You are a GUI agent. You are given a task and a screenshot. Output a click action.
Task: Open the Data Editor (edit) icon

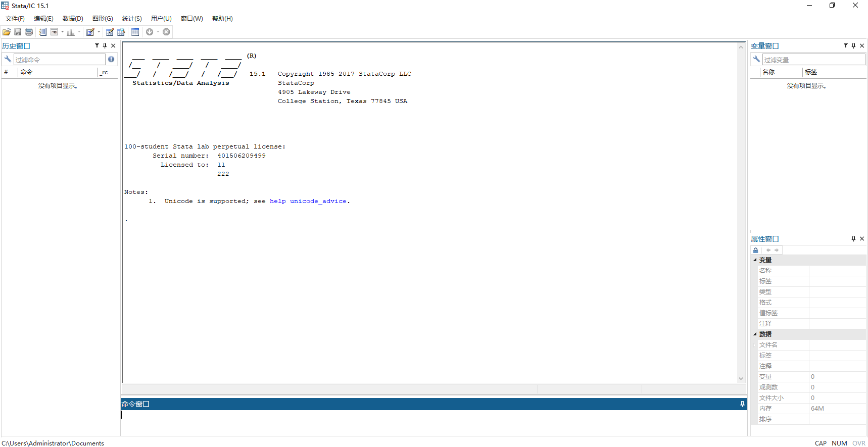click(110, 32)
